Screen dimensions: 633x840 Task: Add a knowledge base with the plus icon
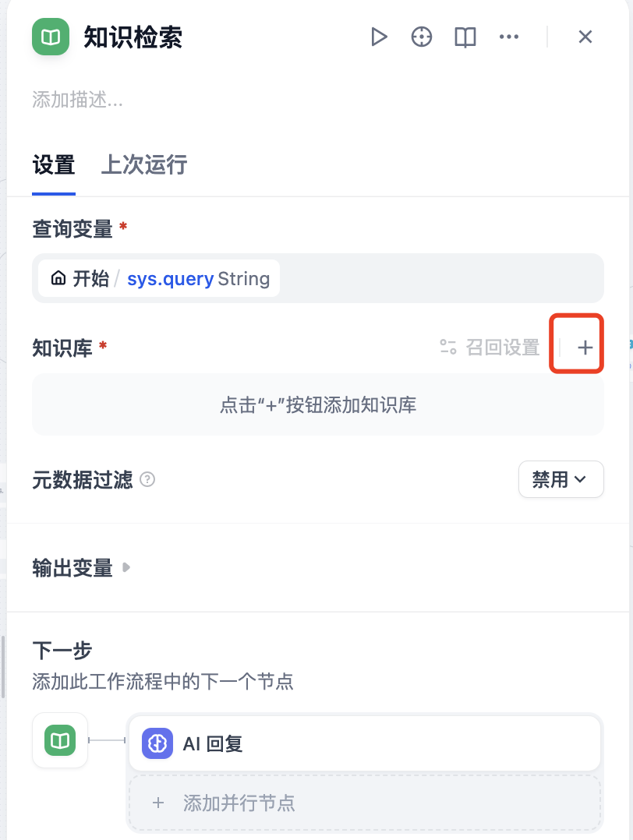[x=585, y=348]
